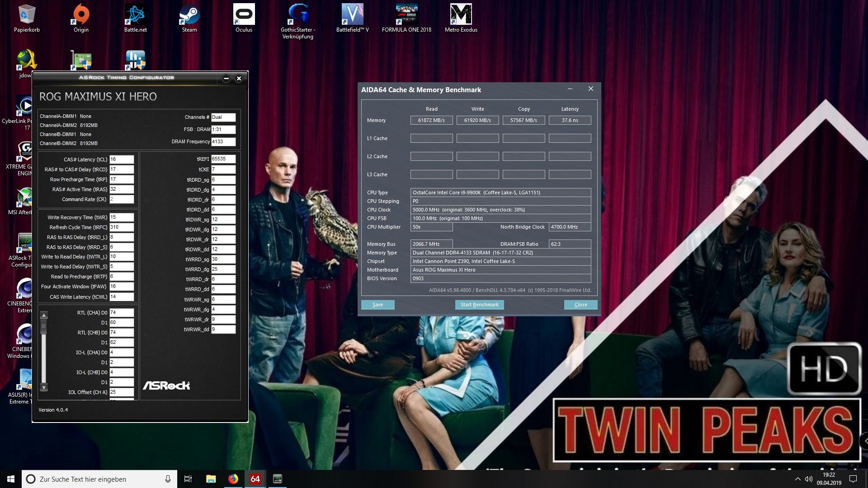Launch FORMULA ONE 2018 shortcut
The width and height of the screenshot is (868, 488).
pyautogui.click(x=406, y=18)
